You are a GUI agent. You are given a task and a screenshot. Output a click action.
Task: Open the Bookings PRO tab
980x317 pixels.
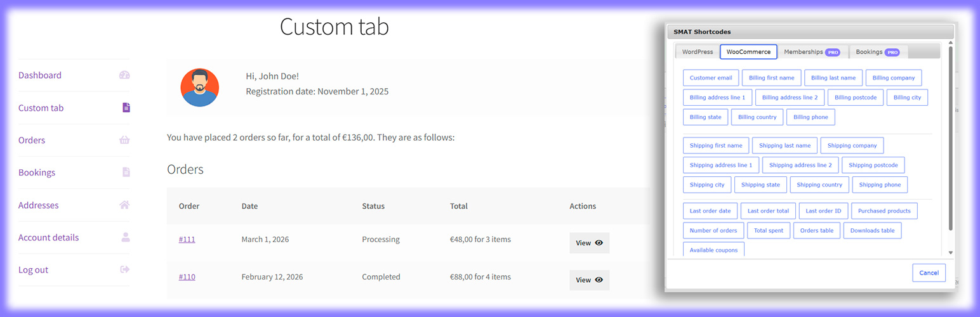(x=877, y=52)
